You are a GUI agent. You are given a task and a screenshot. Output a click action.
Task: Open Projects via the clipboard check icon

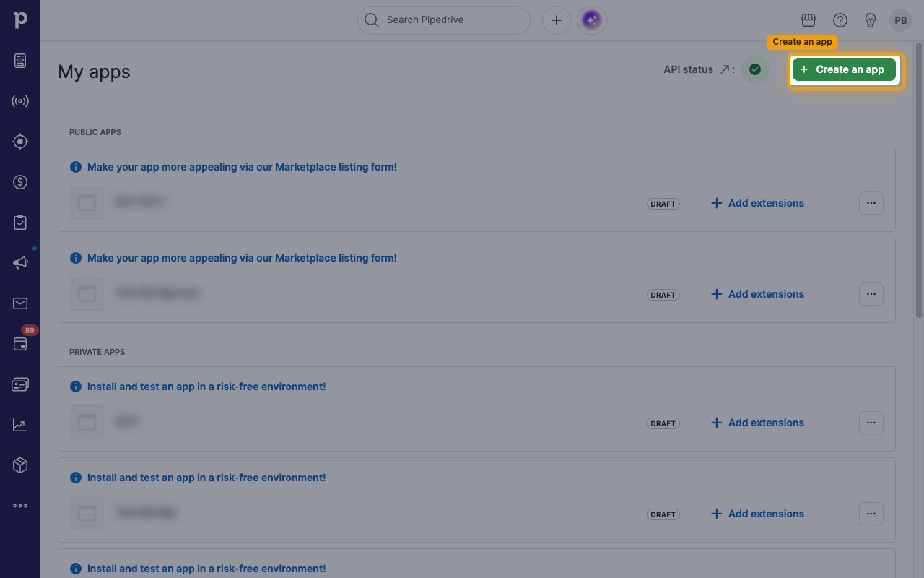pyautogui.click(x=20, y=223)
